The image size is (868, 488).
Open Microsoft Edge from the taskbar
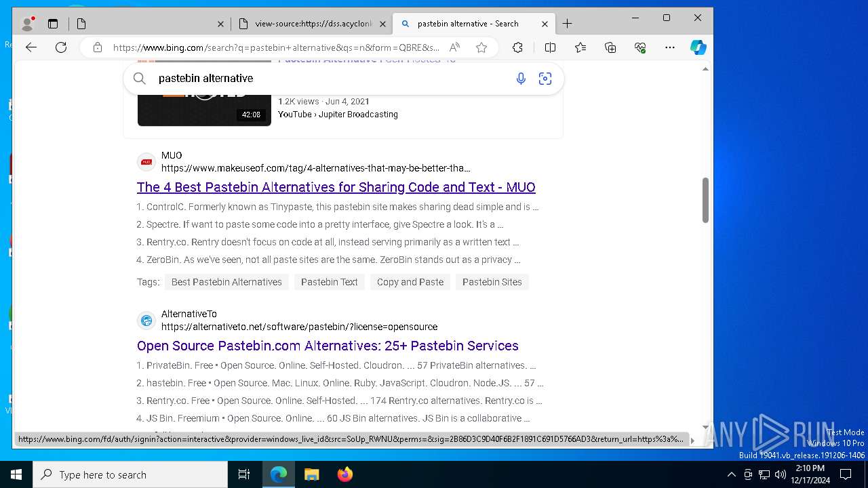click(279, 474)
